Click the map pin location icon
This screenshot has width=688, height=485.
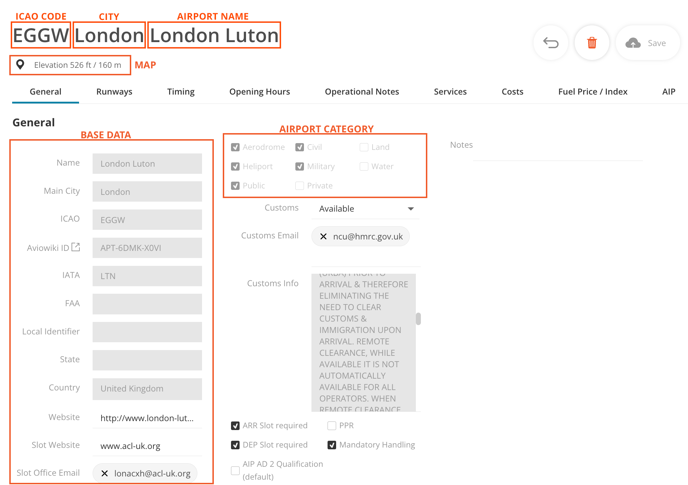point(20,65)
